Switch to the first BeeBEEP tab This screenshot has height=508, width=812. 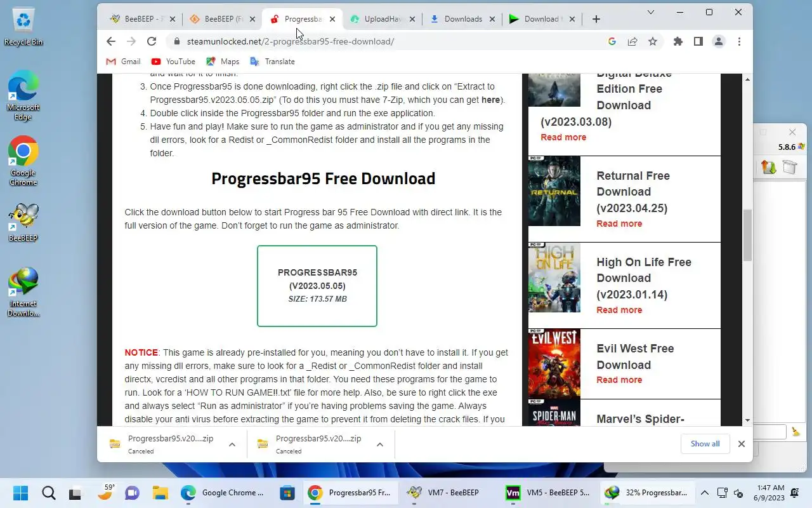click(142, 19)
